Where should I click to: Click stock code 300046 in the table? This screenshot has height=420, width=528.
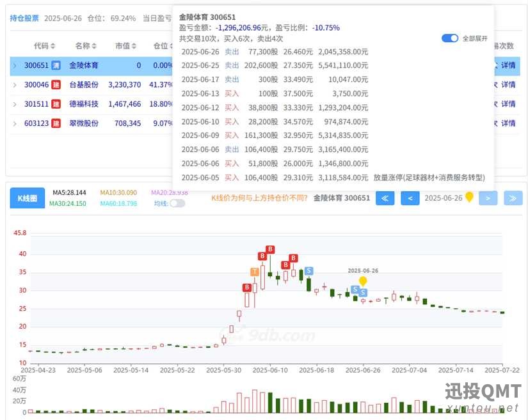(x=36, y=84)
